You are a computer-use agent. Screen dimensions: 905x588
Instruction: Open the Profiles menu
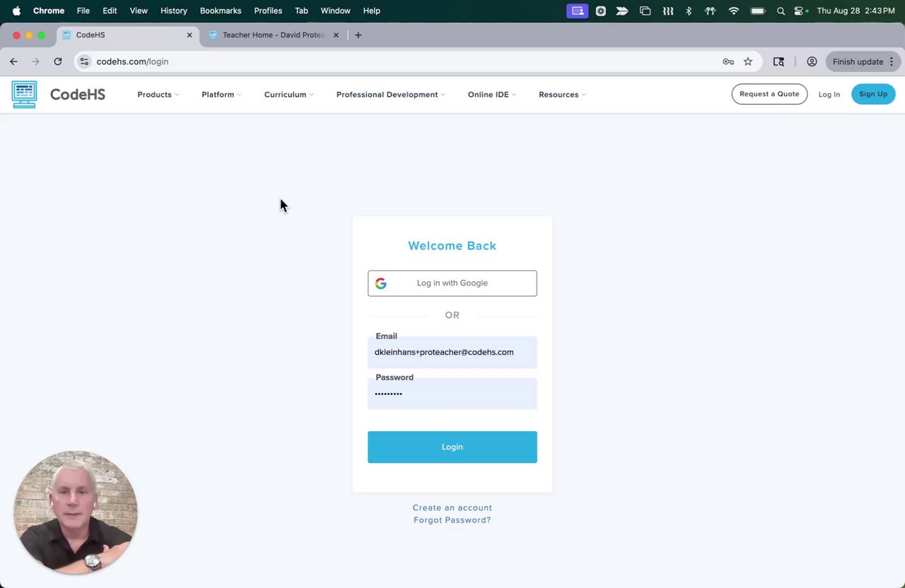click(268, 11)
